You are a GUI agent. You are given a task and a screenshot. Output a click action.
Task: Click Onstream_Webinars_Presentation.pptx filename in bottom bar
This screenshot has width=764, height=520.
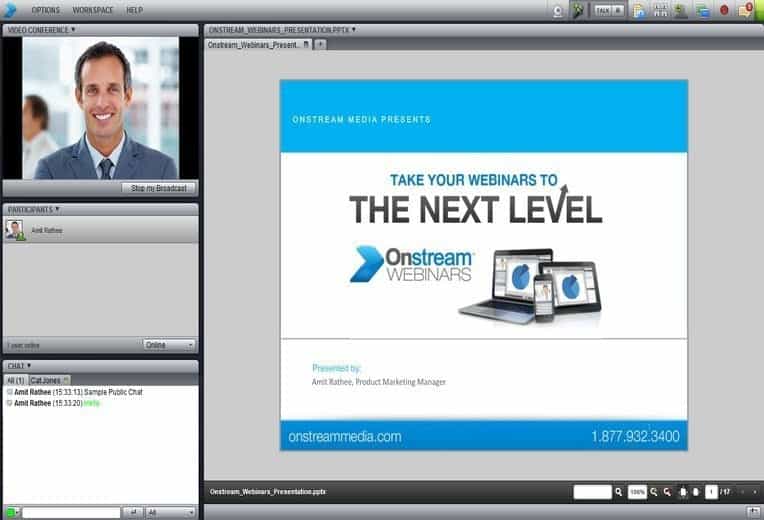click(x=268, y=492)
